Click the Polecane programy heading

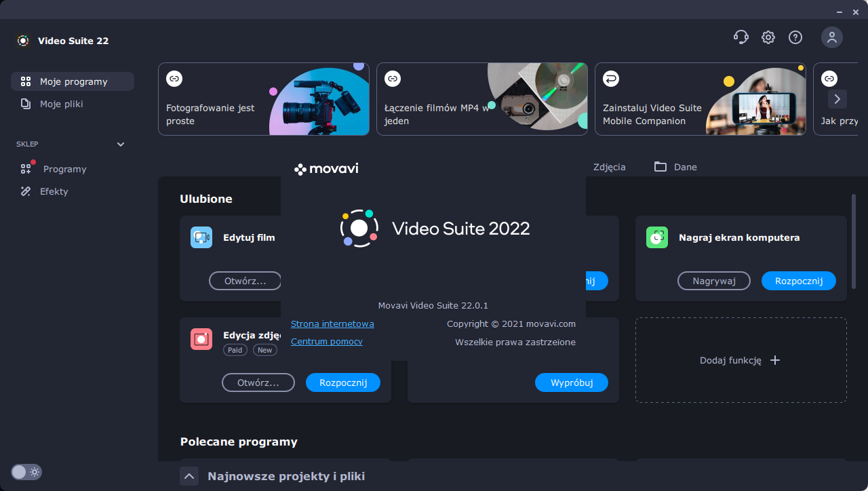tap(239, 441)
